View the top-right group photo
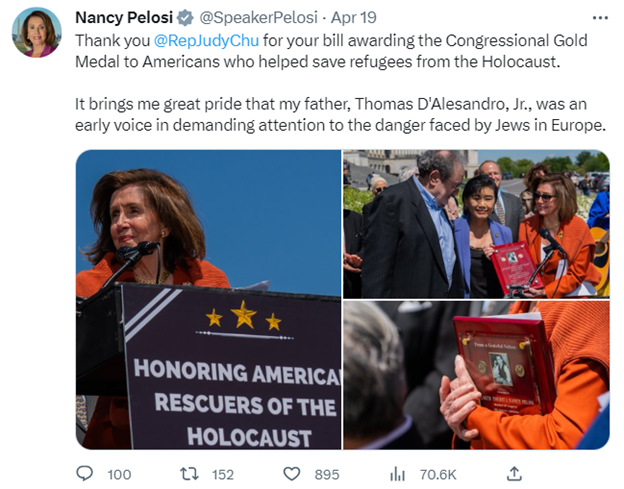 click(476, 223)
